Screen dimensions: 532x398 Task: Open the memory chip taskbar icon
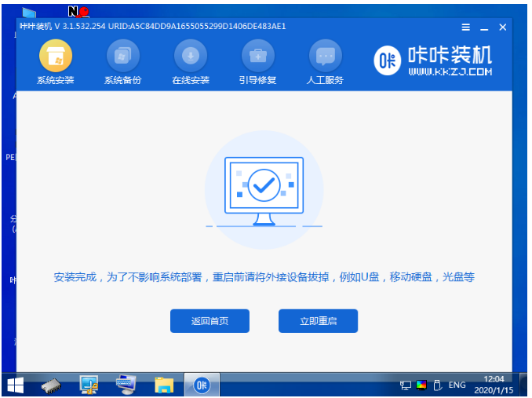click(x=51, y=385)
